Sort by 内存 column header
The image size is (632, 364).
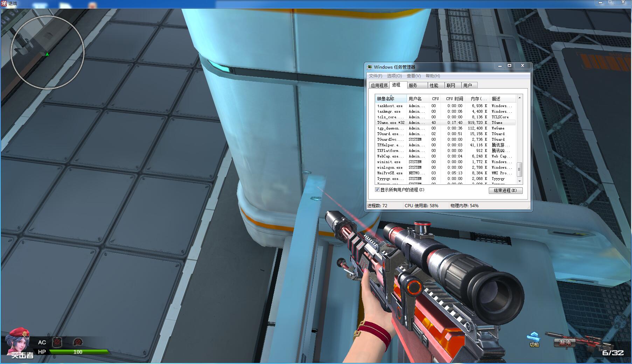click(x=478, y=99)
